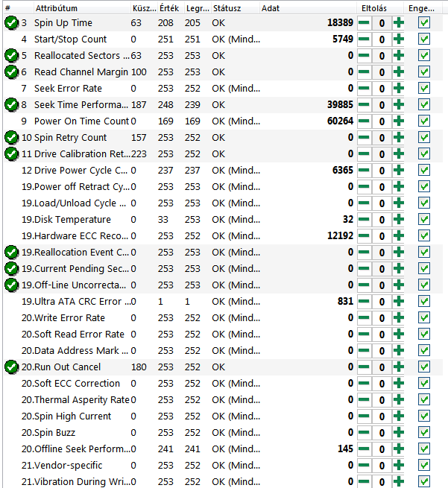Viewport: 448px width, 488px height.
Task: Click the green icon for Off-Line Uncorrectable
Action: coord(11,285)
